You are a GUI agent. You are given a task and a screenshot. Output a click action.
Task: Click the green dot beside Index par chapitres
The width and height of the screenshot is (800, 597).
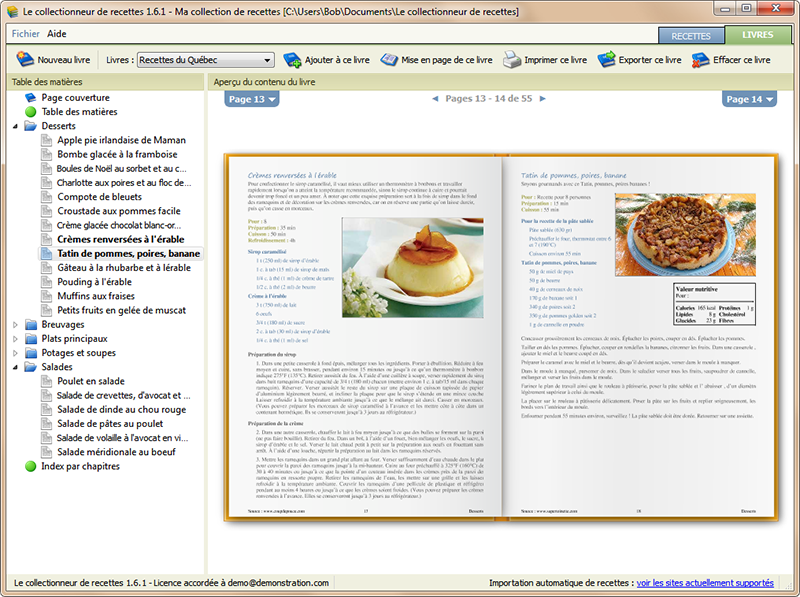[x=31, y=466]
